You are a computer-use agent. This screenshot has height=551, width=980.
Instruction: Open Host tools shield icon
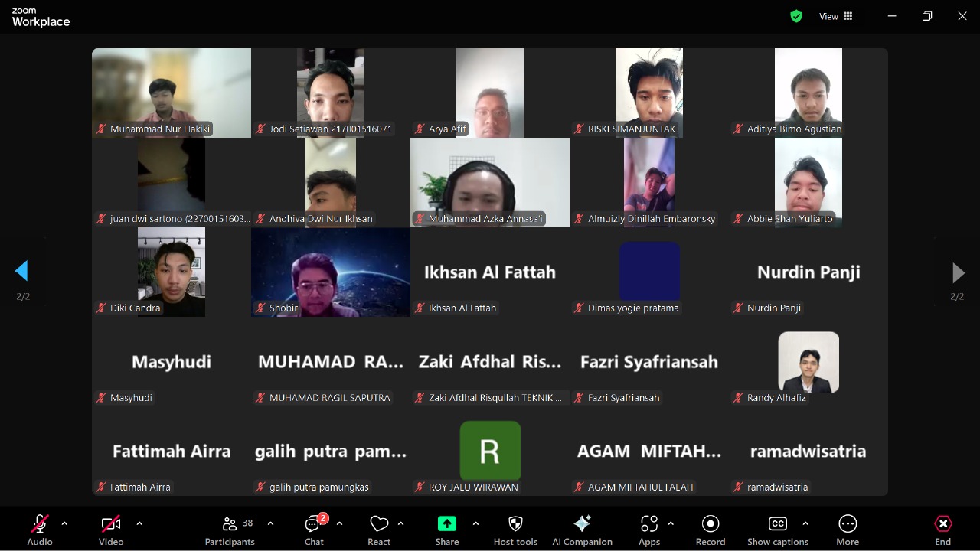pos(515,523)
